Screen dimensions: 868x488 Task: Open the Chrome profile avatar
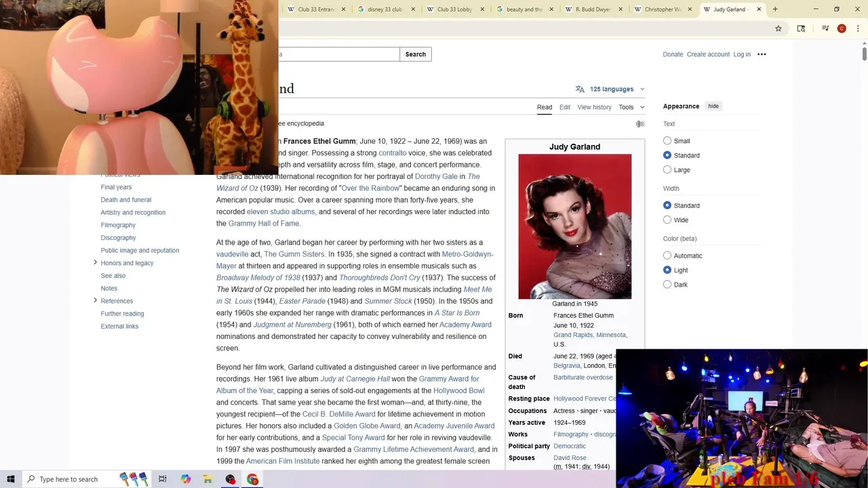[842, 28]
